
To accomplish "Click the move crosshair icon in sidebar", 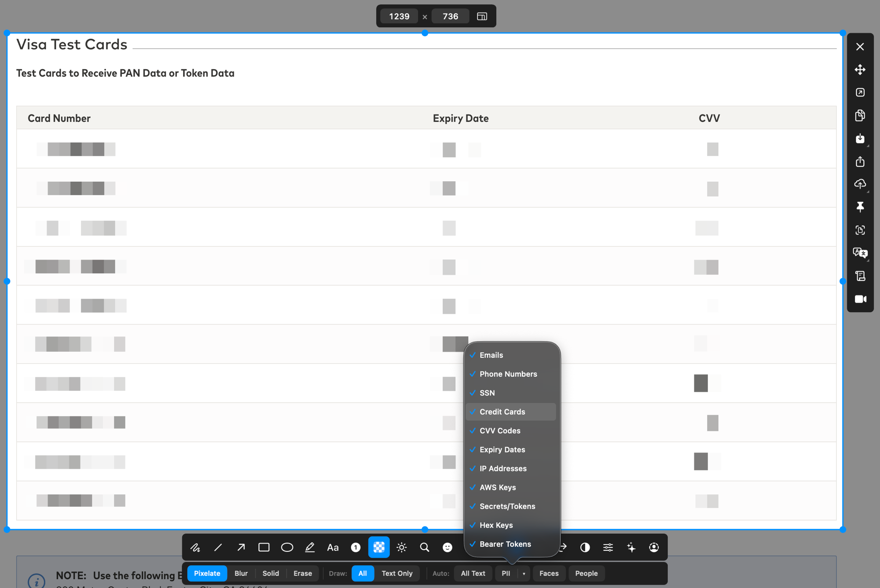I will click(860, 70).
